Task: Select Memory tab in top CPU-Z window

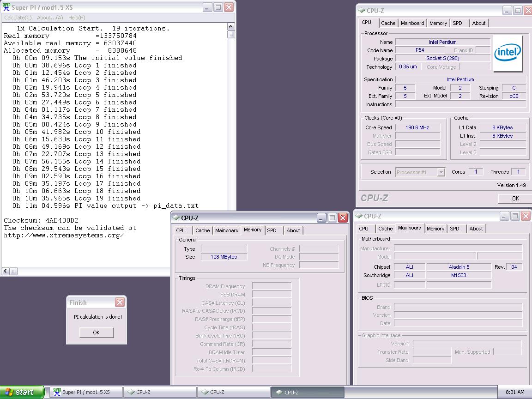Action: (x=438, y=23)
